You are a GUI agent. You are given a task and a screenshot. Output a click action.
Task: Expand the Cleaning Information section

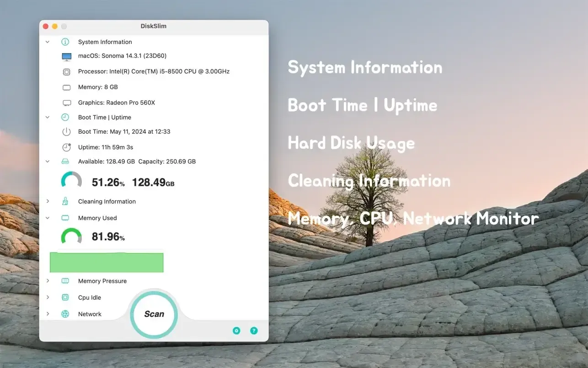coord(47,201)
